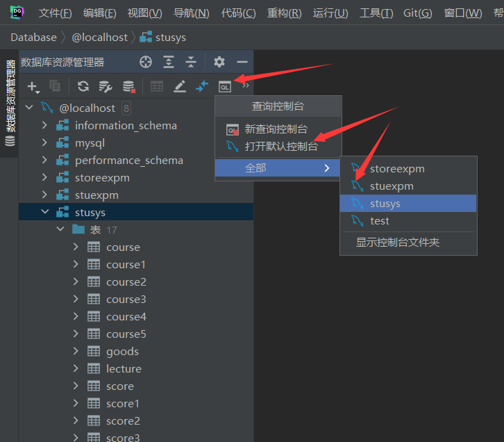The height and width of the screenshot is (442, 504).
Task: Choose 打开默认控制台 menu entry
Action: (x=281, y=147)
